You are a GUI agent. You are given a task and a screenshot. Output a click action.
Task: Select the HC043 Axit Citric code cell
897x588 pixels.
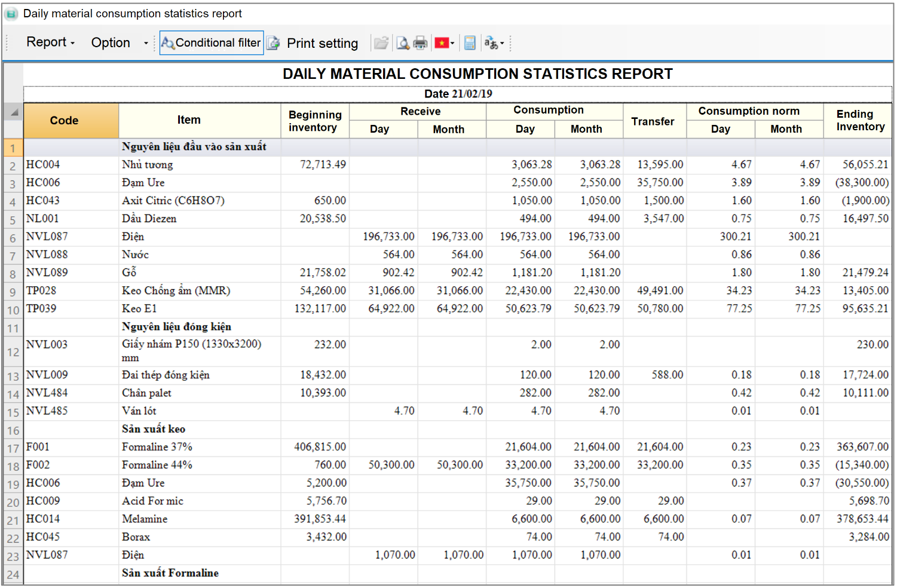coord(71,201)
